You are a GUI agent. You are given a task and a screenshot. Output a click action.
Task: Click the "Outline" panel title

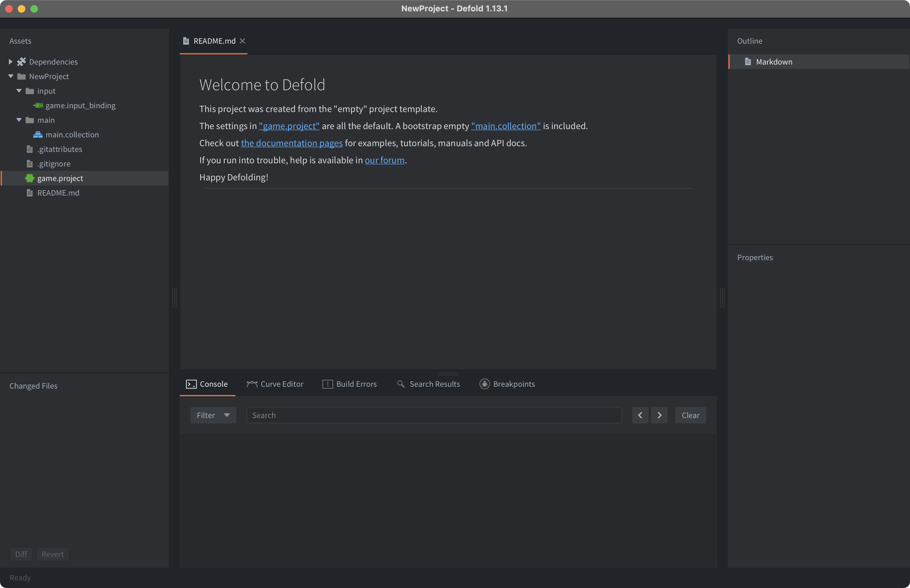[x=749, y=41]
